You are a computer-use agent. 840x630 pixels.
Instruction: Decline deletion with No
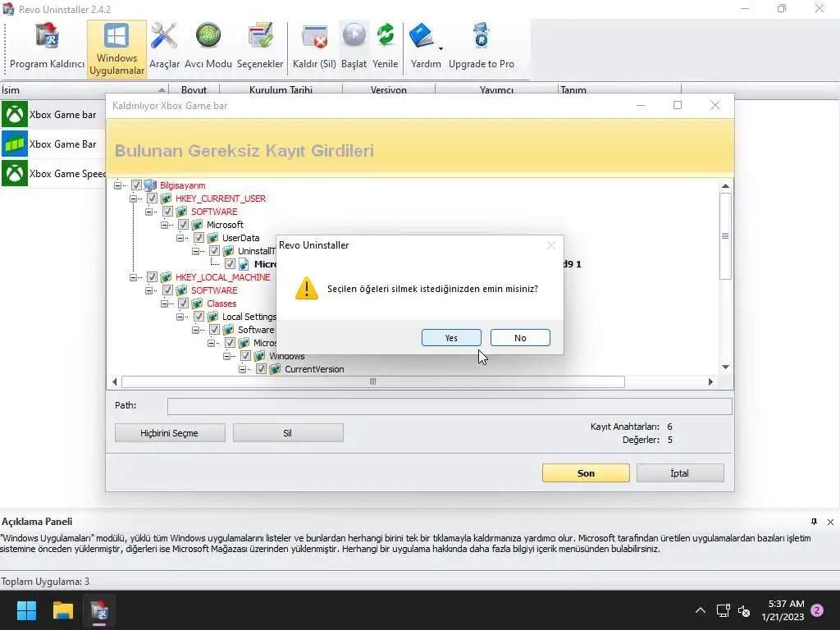[520, 338]
